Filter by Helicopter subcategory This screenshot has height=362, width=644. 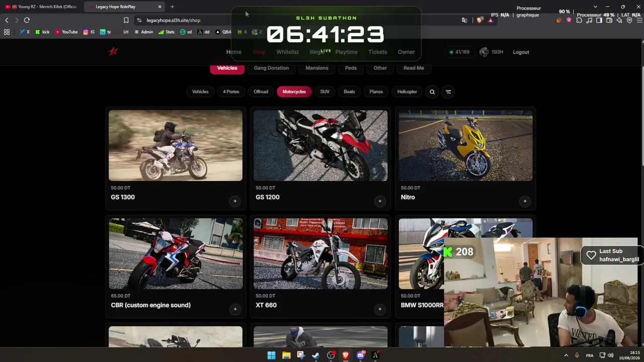click(407, 92)
